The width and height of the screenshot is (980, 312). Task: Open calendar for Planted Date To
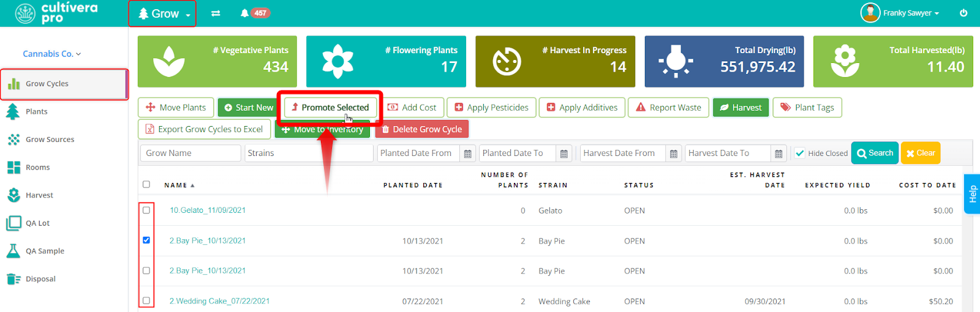tap(564, 154)
